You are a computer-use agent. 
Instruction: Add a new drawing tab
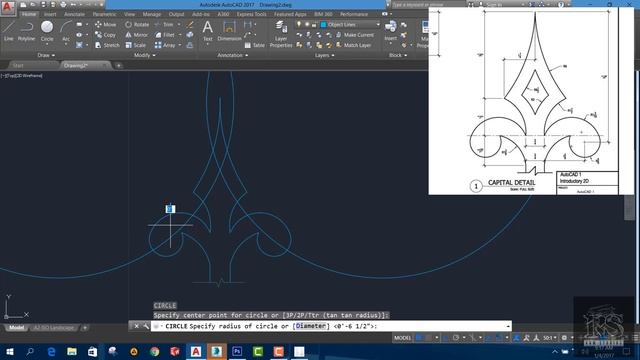click(118, 65)
